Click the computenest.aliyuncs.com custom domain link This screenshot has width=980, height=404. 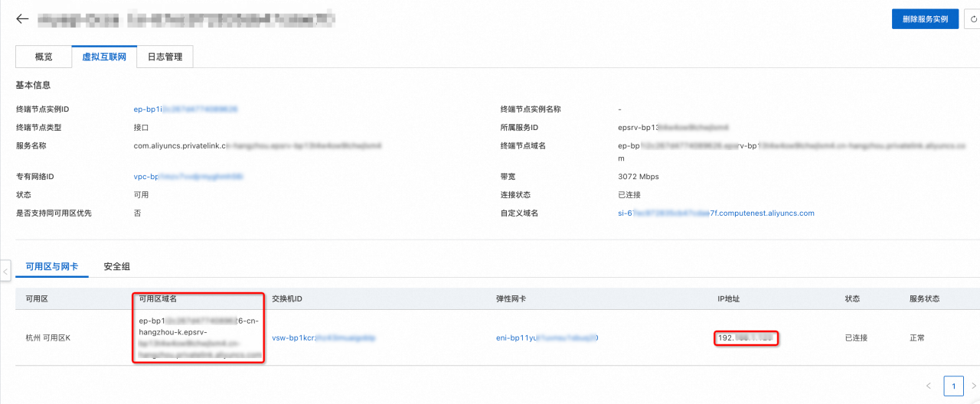pyautogui.click(x=716, y=213)
